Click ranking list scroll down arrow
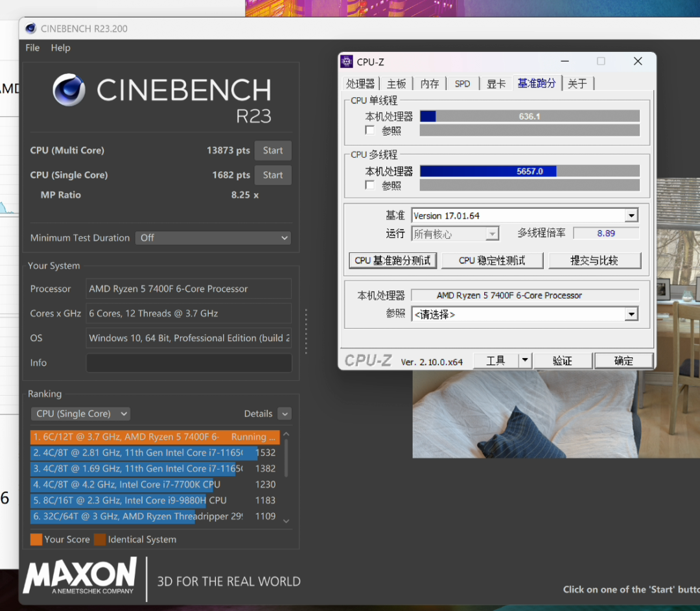The height and width of the screenshot is (611, 700). [286, 521]
